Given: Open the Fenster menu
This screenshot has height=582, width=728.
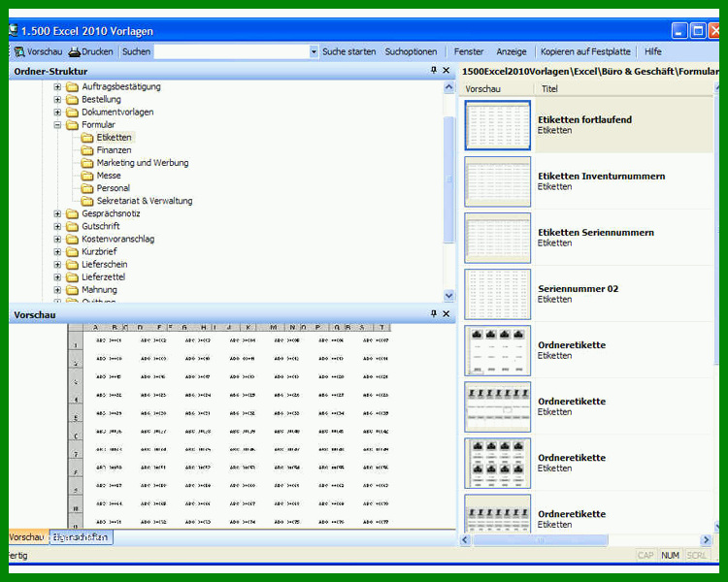Looking at the screenshot, I should pyautogui.click(x=469, y=51).
